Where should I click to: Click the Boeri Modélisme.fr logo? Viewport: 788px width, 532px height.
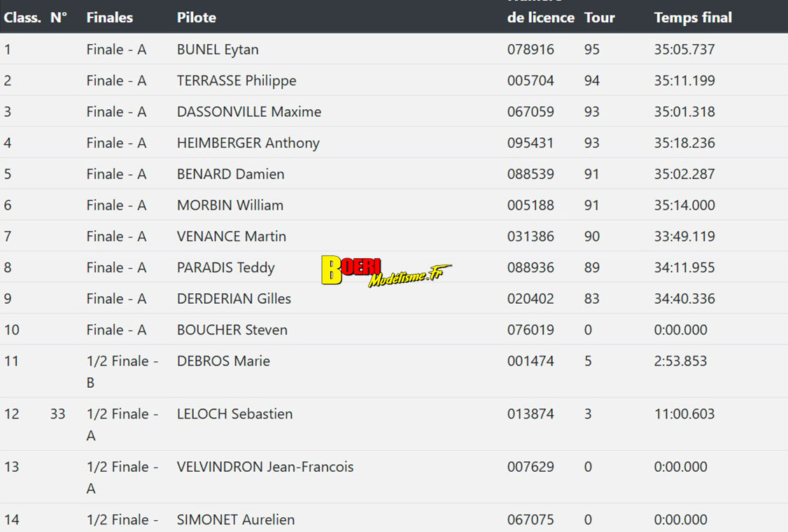point(386,272)
